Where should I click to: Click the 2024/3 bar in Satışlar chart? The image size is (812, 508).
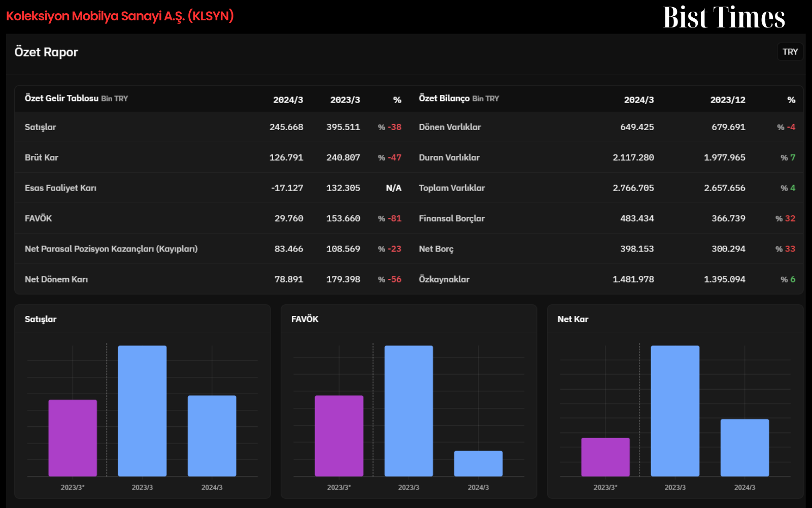[x=212, y=436]
